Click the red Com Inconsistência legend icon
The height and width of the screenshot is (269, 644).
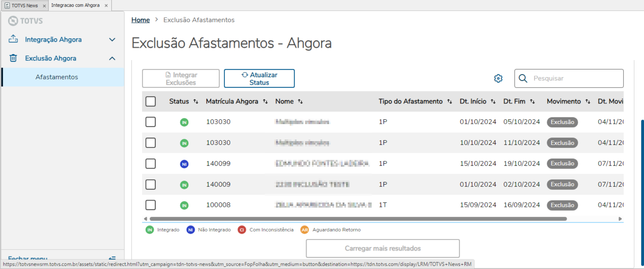tap(242, 230)
